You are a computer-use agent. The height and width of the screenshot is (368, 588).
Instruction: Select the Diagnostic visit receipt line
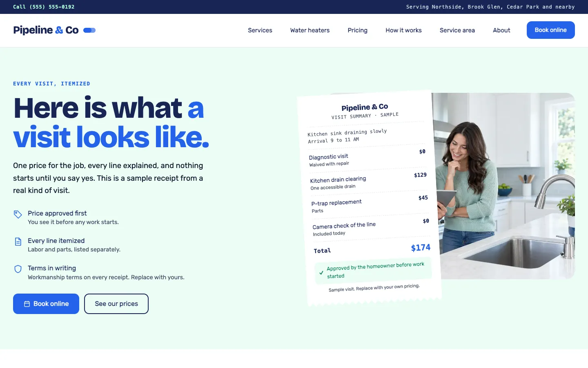tap(367, 157)
